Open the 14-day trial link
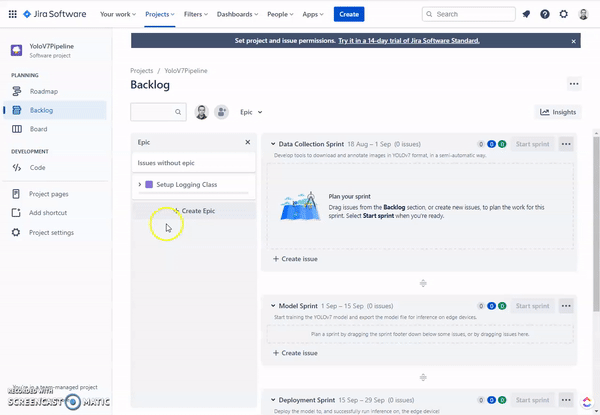This screenshot has width=600, height=415. pyautogui.click(x=409, y=41)
